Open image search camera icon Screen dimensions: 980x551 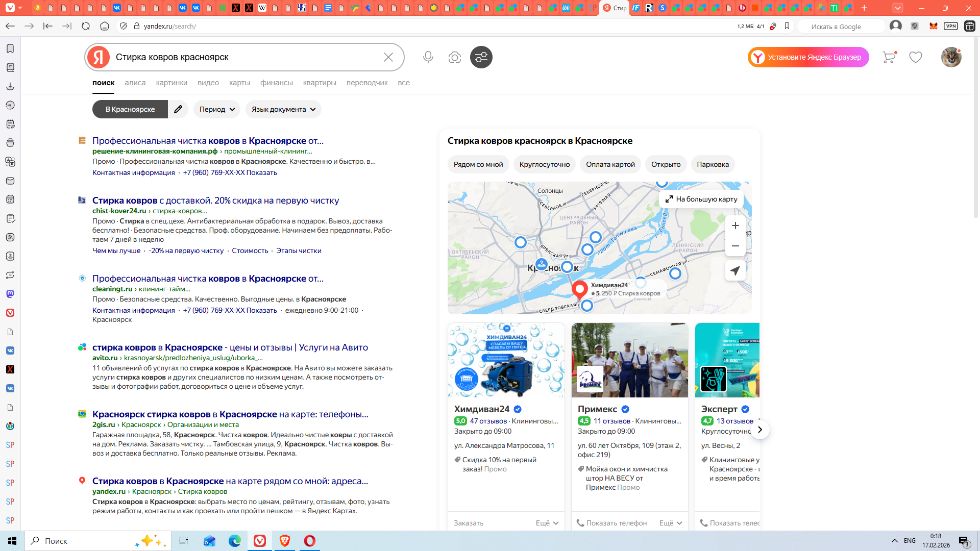tap(454, 57)
